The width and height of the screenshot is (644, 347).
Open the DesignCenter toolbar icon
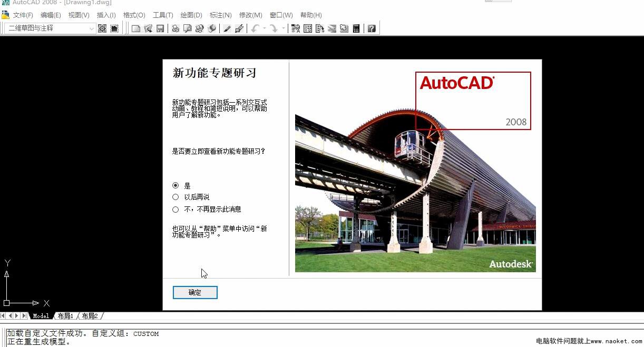[x=308, y=28]
